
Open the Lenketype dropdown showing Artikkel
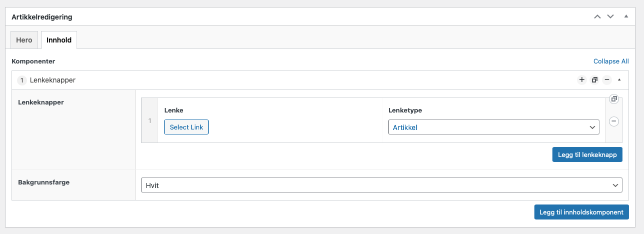click(x=493, y=127)
